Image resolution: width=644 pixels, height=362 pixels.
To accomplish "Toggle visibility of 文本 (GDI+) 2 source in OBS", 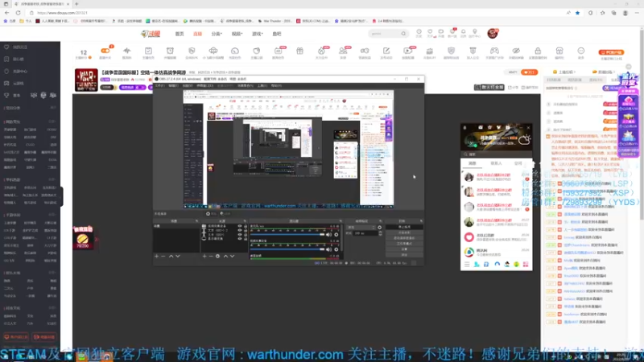I will [x=240, y=230].
